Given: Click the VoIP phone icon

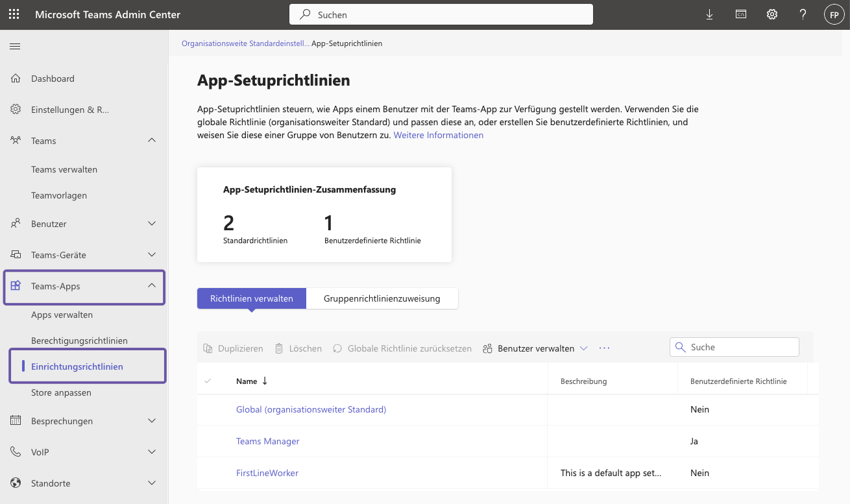Looking at the screenshot, I should [x=16, y=452].
